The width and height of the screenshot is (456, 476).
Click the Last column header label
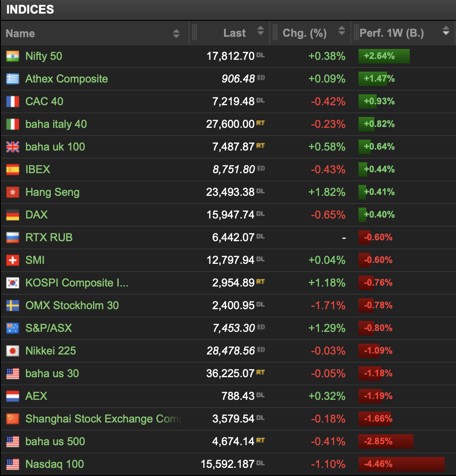coord(234,33)
